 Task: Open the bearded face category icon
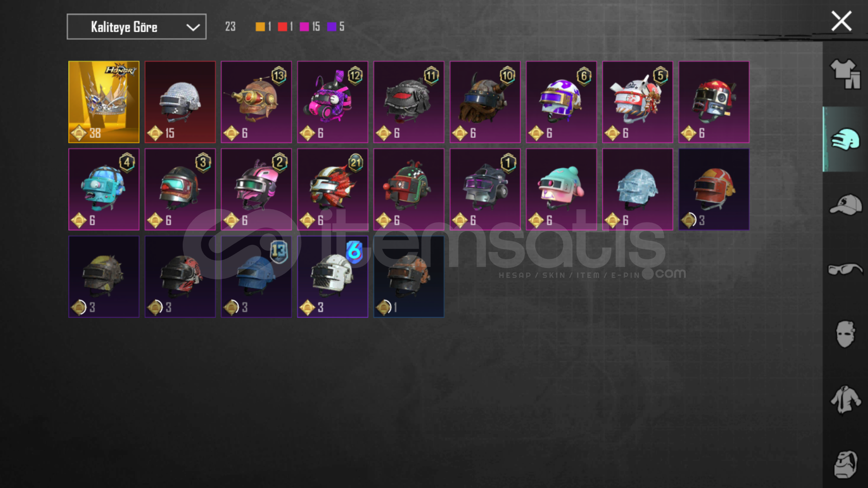coord(845,464)
